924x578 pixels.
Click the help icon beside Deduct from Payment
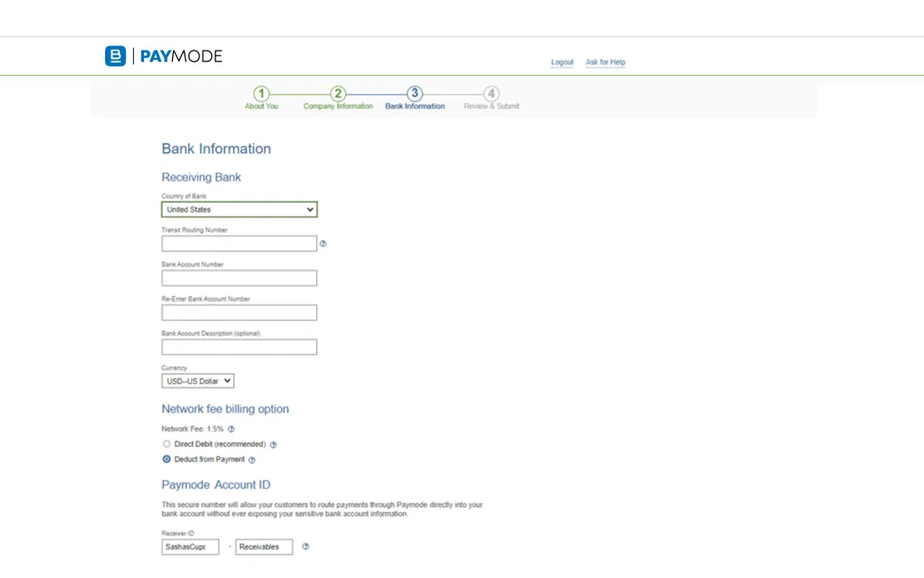pos(252,460)
